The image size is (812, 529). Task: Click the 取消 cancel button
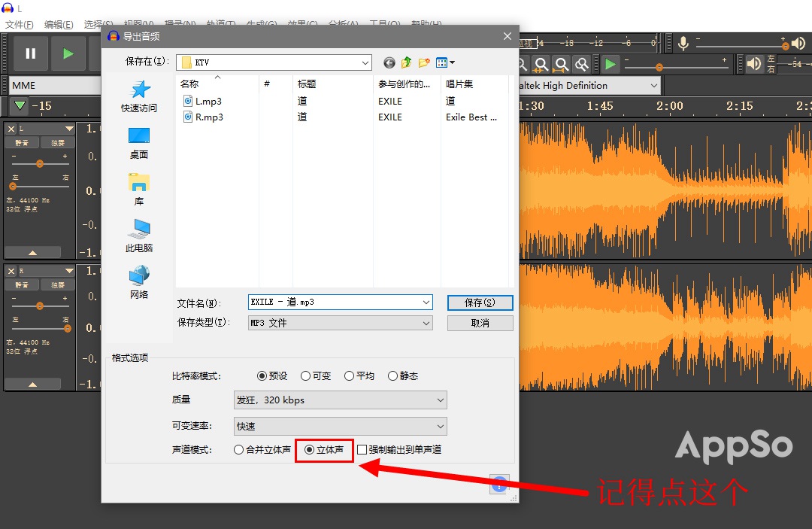(x=480, y=323)
